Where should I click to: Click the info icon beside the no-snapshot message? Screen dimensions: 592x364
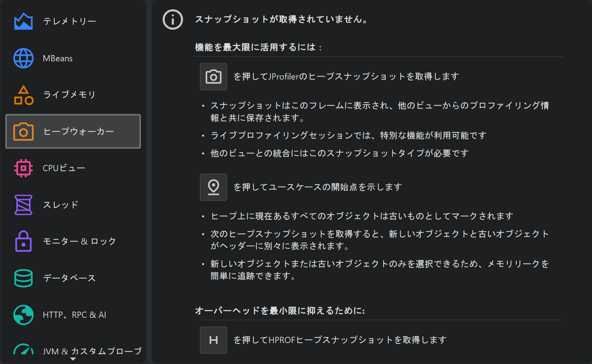click(x=173, y=19)
